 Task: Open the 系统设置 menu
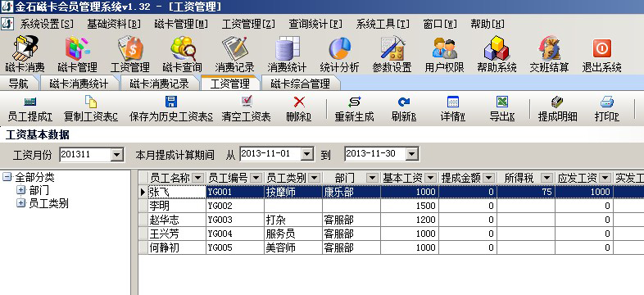tap(47, 24)
